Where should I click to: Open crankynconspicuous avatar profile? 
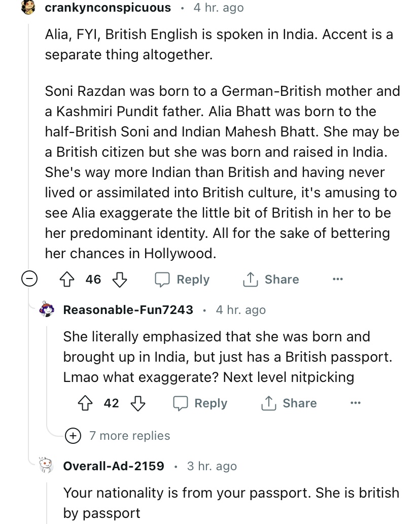coord(28,8)
